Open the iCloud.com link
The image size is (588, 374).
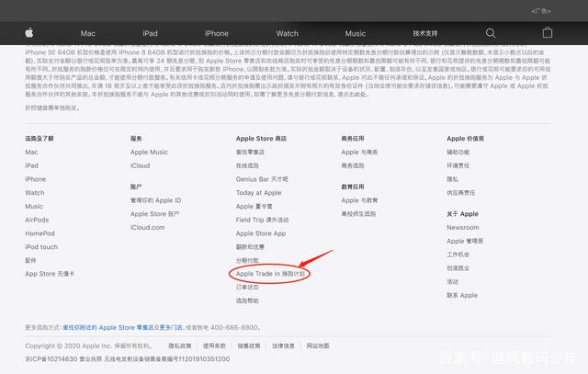coord(147,227)
